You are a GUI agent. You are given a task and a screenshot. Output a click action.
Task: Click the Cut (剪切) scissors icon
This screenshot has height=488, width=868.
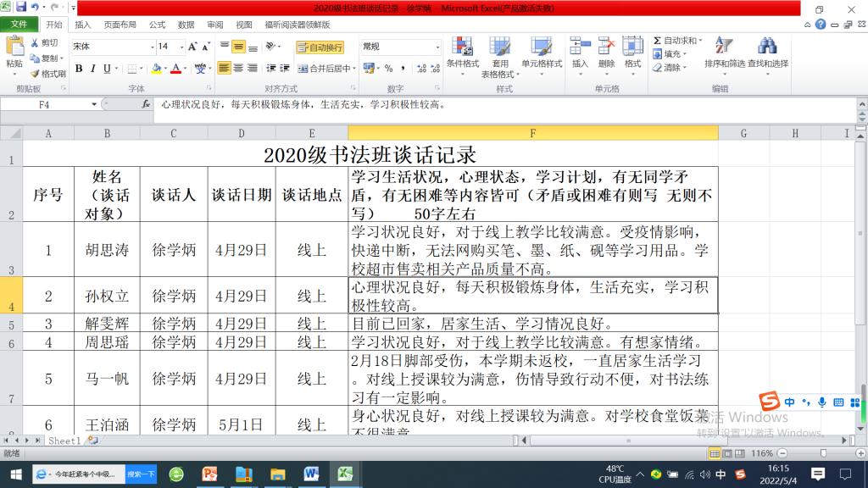tap(36, 42)
